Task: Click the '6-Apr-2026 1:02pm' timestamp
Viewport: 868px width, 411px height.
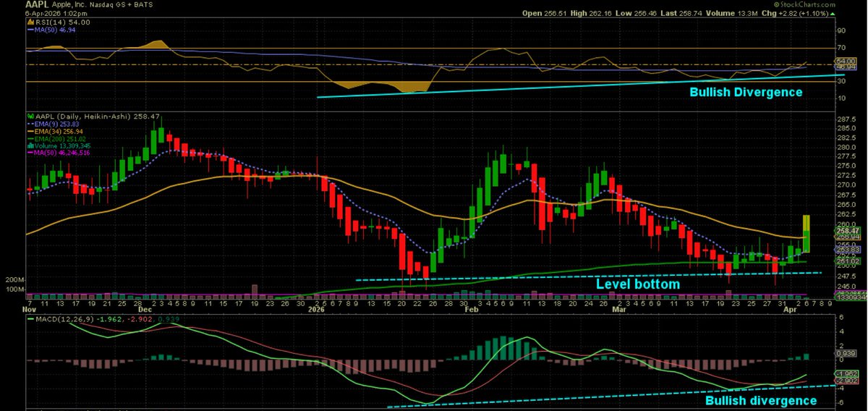Action: click(x=55, y=12)
